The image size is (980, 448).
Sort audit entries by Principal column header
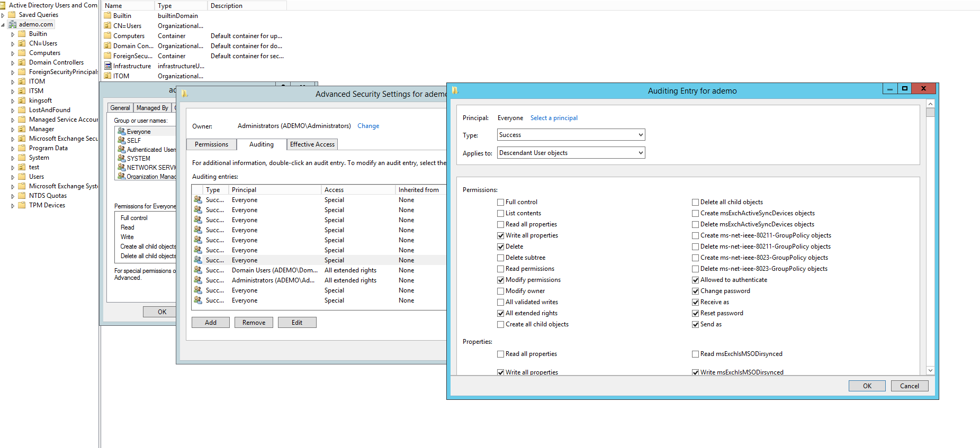[x=274, y=190]
